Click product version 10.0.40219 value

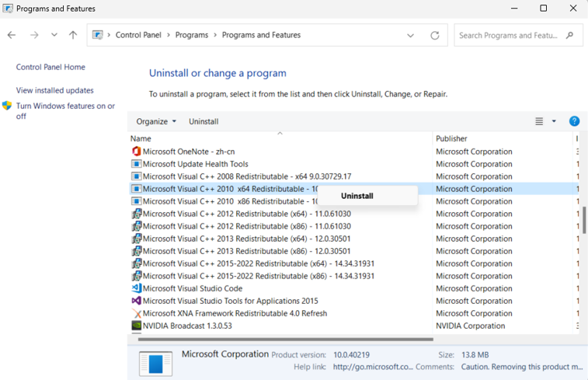(351, 354)
